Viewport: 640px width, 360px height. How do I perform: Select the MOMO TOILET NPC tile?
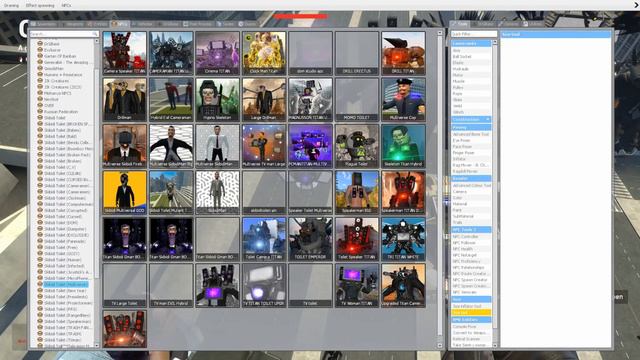[x=357, y=100]
